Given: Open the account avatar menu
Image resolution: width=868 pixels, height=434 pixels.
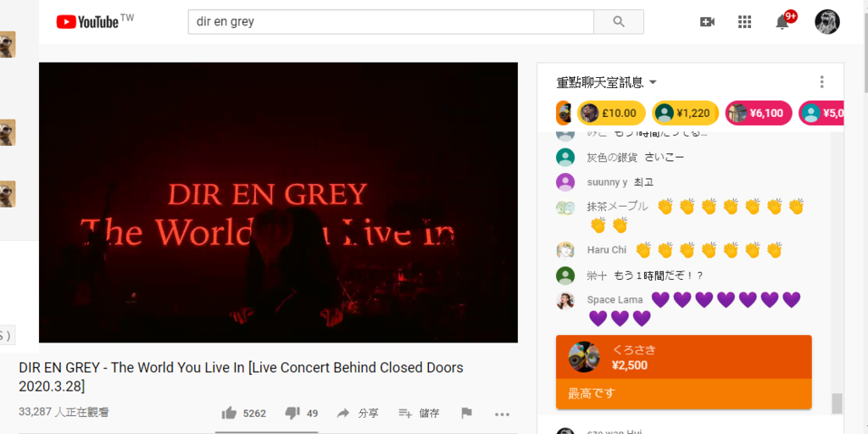Looking at the screenshot, I should pos(827,22).
